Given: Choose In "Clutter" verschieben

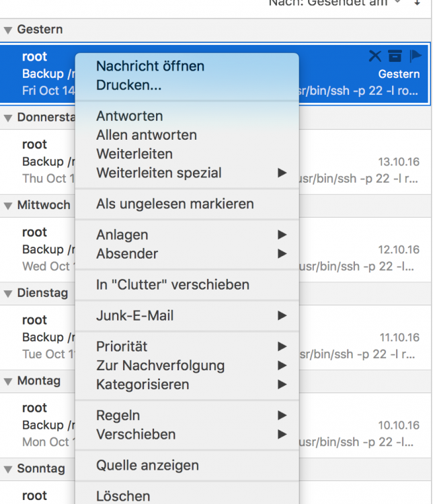Looking at the screenshot, I should [x=187, y=285].
